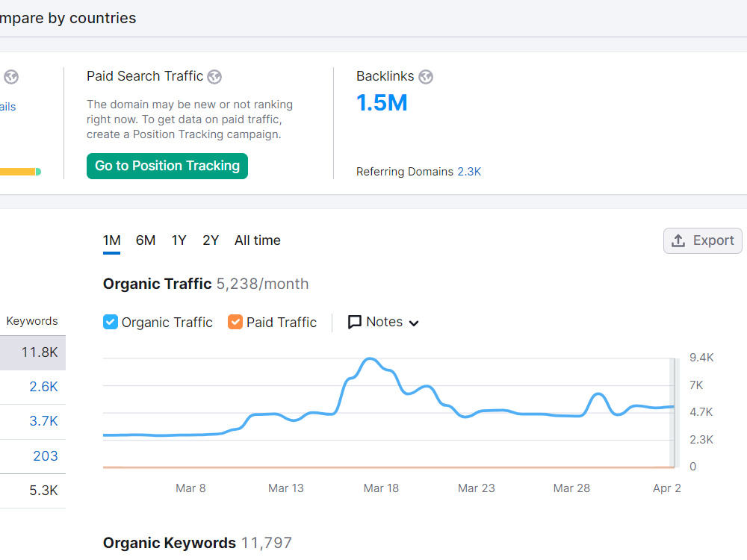
Task: Uncheck the Paid Traffic checkbox
Action: 235,323
